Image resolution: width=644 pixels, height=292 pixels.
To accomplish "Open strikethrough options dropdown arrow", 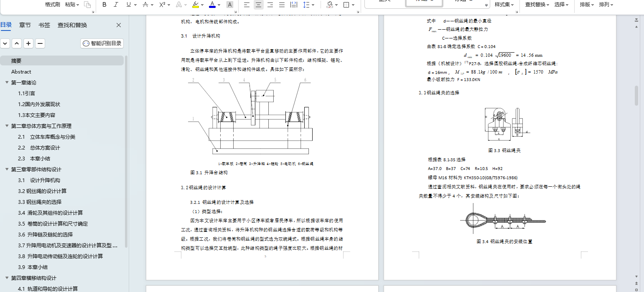I will pyautogui.click(x=152, y=5).
